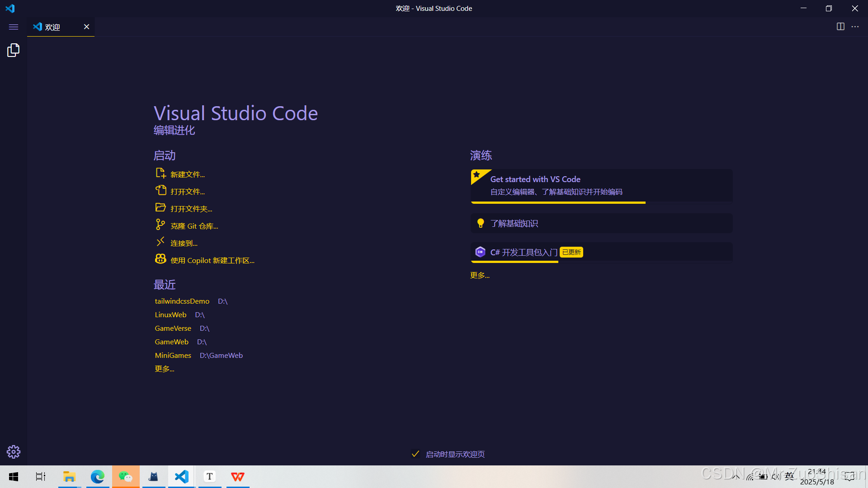Split the editor to the right
This screenshot has width=868, height=488.
pyautogui.click(x=840, y=27)
